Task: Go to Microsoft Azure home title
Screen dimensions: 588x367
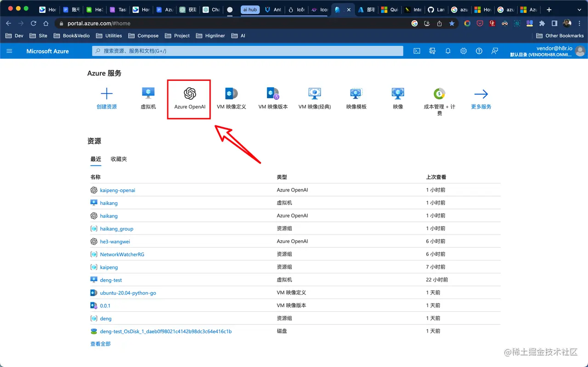Action: click(x=47, y=51)
